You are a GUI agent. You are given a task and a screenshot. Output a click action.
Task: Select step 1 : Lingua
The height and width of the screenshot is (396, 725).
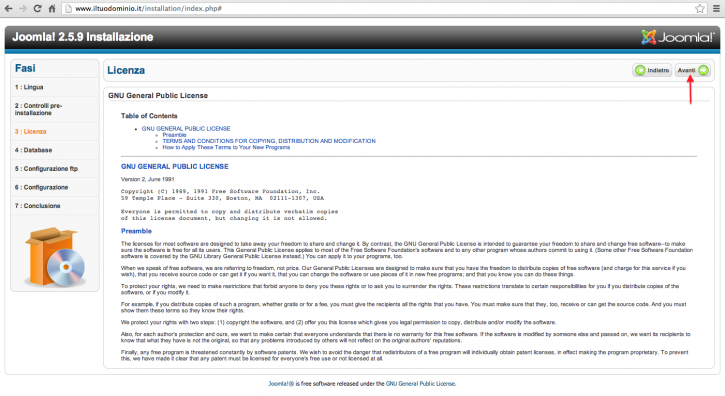(x=29, y=87)
